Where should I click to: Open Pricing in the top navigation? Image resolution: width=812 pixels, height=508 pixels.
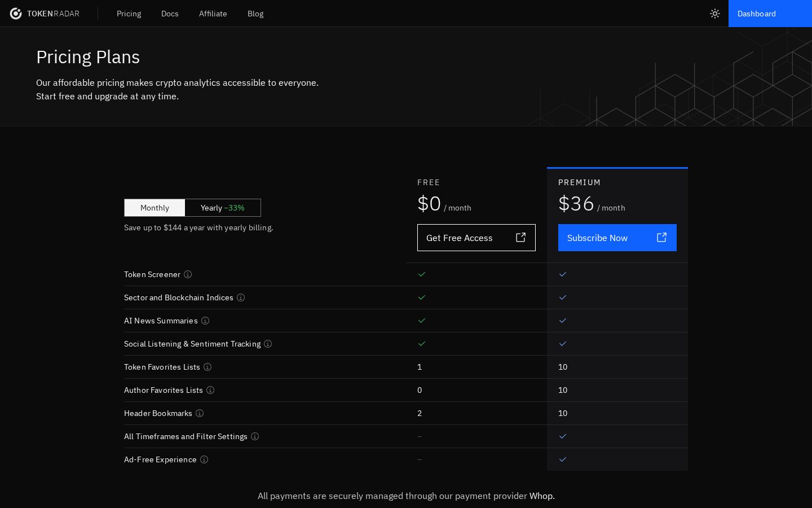pyautogui.click(x=129, y=14)
